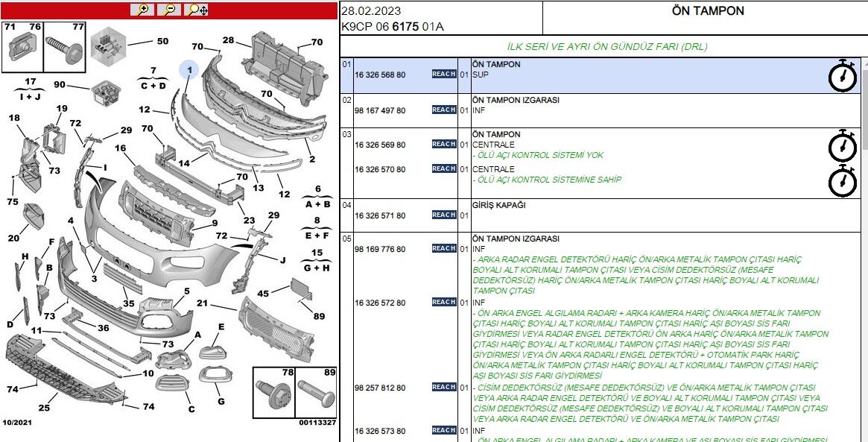
Task: Click stopwatch icon for part 16 326 570 80
Action: [x=843, y=181]
